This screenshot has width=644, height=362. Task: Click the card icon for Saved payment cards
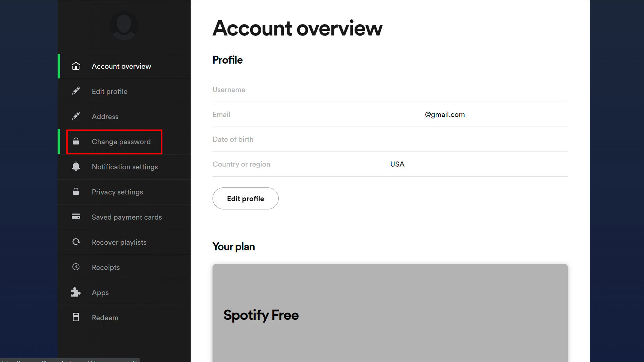pos(76,217)
